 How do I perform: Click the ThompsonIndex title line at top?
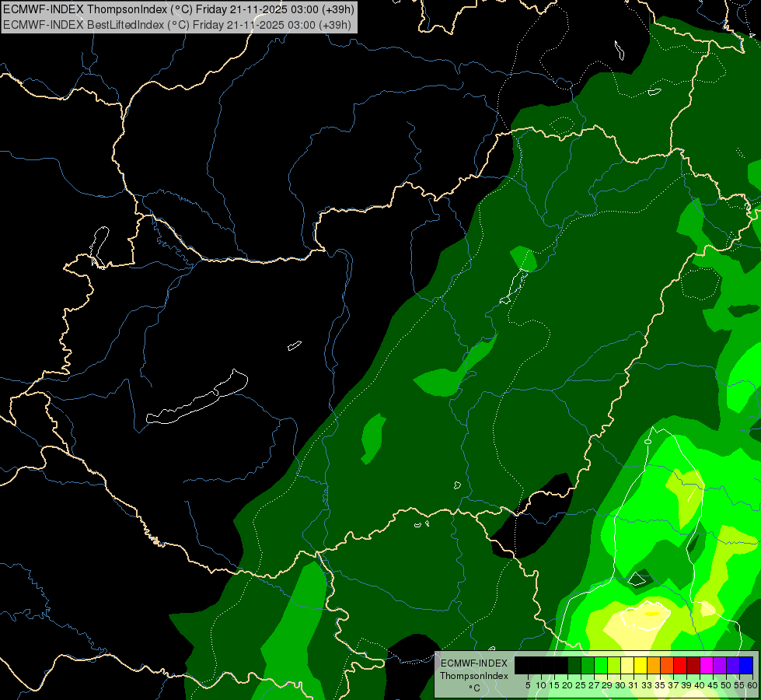[x=179, y=9]
